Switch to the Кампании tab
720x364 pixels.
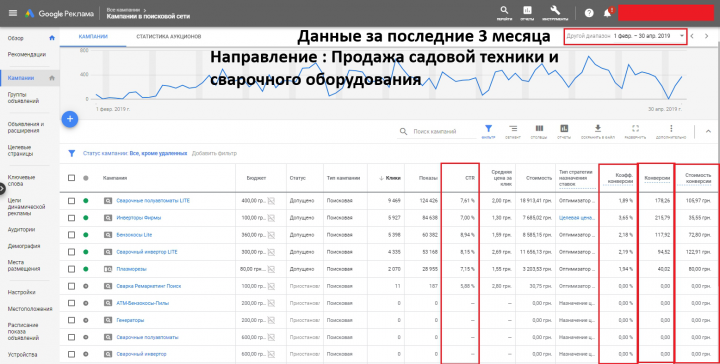pos(93,37)
